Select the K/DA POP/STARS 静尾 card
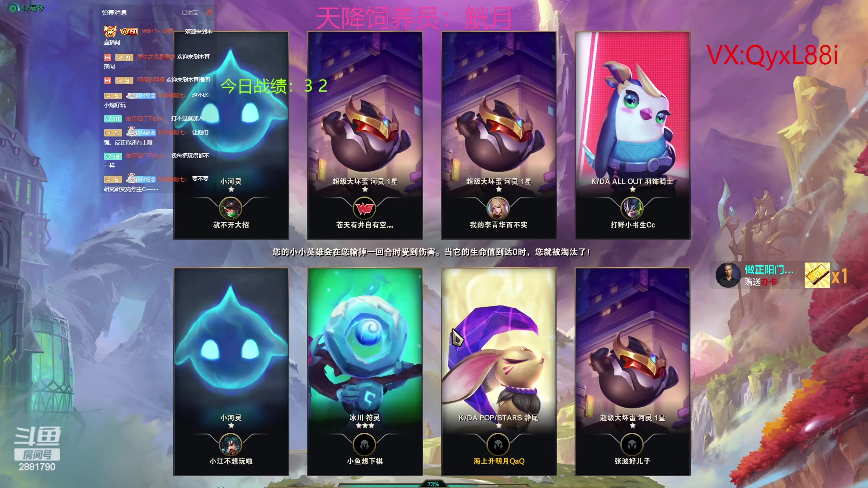Screen dimensions: 868x488 coord(499,371)
